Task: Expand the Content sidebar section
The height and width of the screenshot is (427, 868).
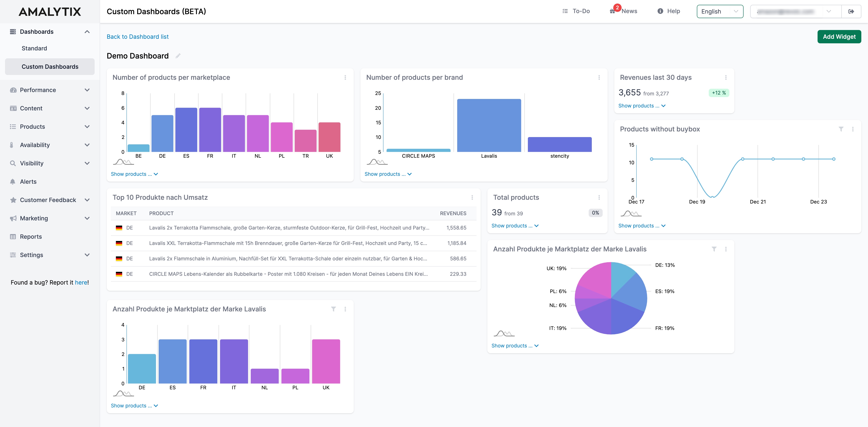Action: 87,109
